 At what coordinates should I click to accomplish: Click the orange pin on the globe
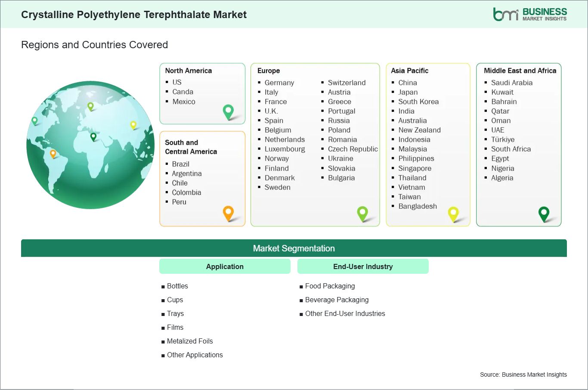click(53, 153)
